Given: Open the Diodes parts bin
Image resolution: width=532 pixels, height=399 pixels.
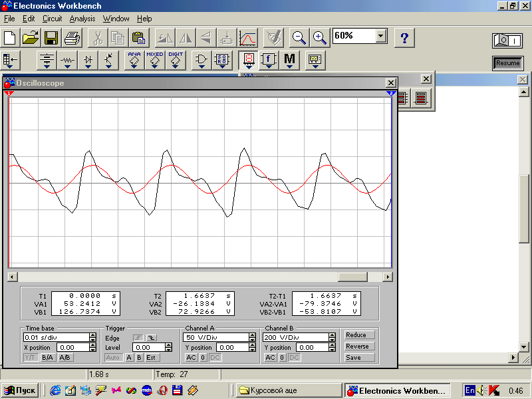Looking at the screenshot, I should pyautogui.click(x=88, y=61).
